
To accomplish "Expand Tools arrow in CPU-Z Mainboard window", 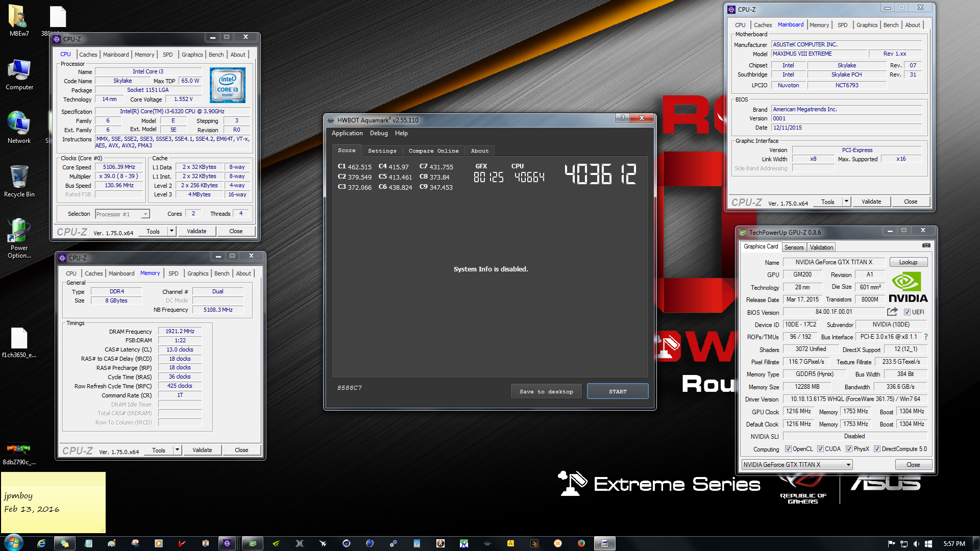I will [846, 202].
